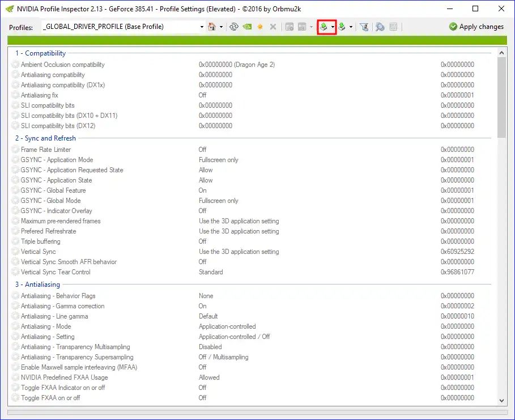Click the 3 - Antialiasing section header
Image resolution: width=515 pixels, height=420 pixels.
(36, 284)
